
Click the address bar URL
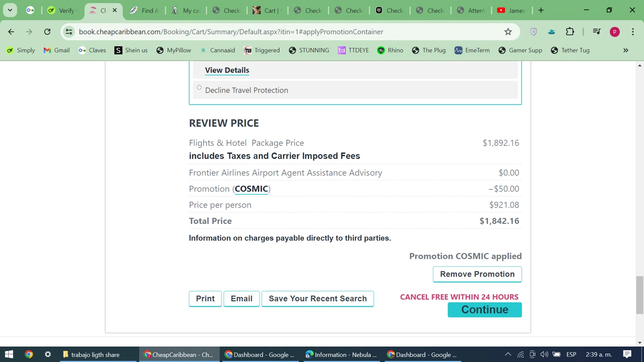click(231, 32)
